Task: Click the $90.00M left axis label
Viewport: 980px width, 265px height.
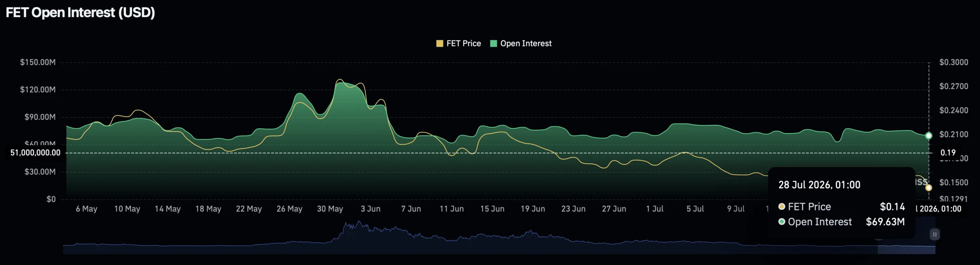Action: tap(40, 117)
